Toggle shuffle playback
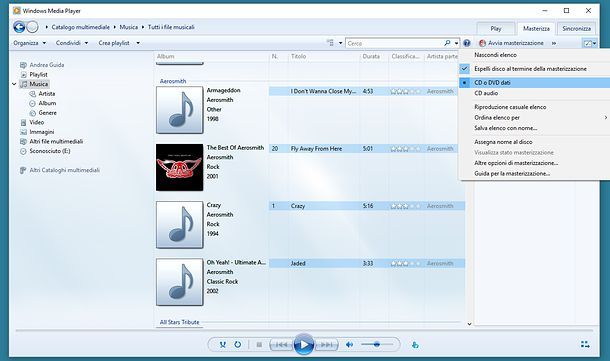 coord(223,345)
